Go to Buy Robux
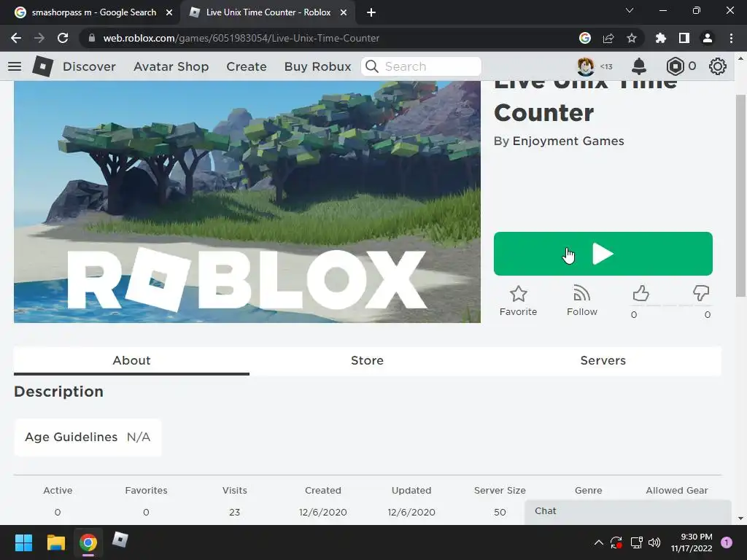747x560 pixels. (318, 66)
